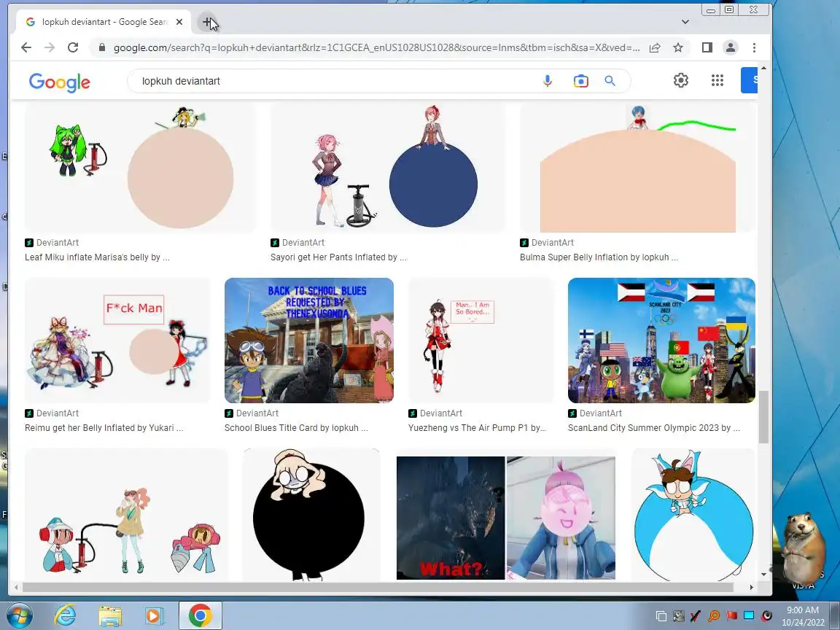Open the air pump trio image thumbnail
This screenshot has width=840, height=630.
tap(126, 515)
